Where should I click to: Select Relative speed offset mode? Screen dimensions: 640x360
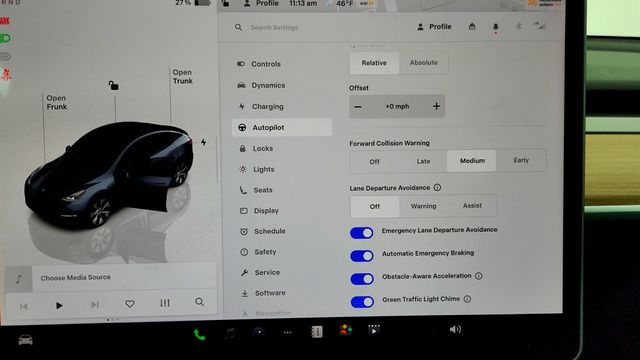point(374,63)
